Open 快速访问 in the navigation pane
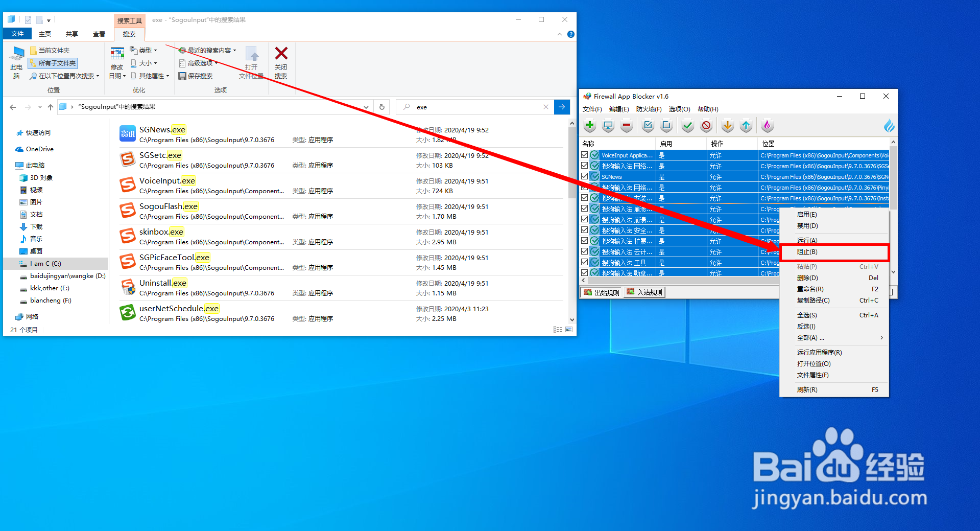Screen dimensions: 980x531 [38, 133]
